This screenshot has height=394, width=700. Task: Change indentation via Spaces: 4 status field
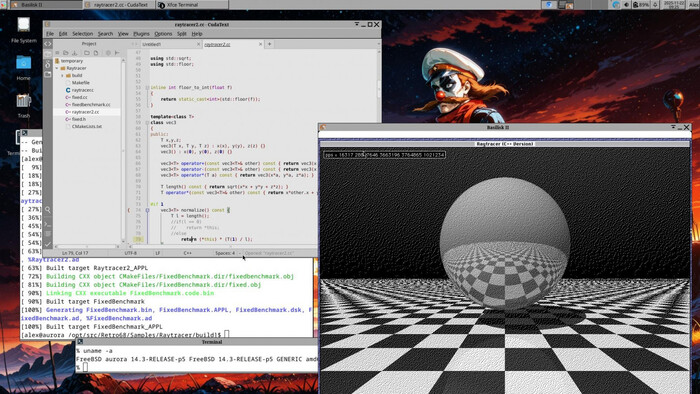pos(225,253)
